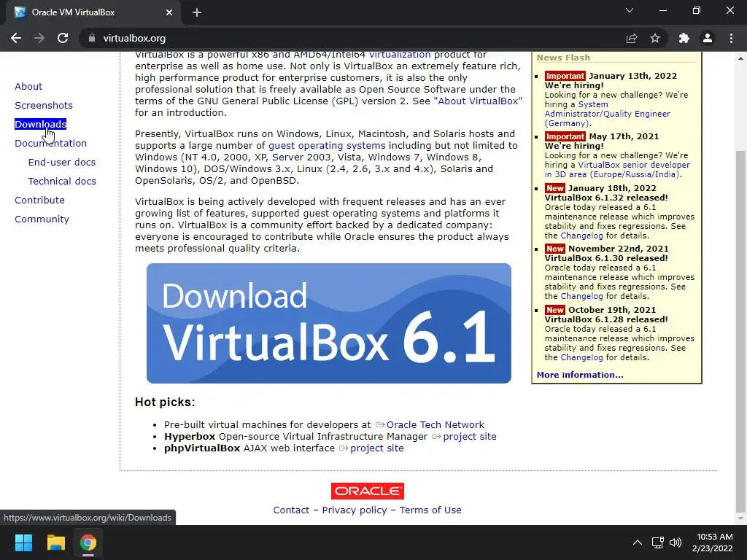
Task: Close the Oracle VM VirtualBox tab
Action: [x=169, y=12]
